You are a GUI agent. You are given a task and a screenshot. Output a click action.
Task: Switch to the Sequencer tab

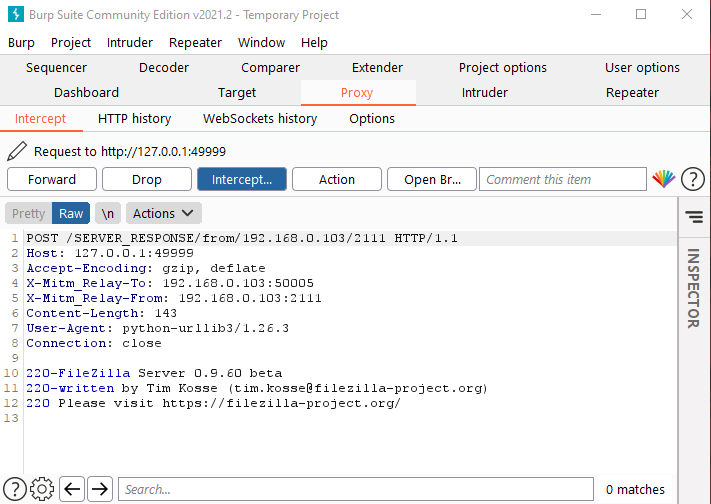(56, 68)
